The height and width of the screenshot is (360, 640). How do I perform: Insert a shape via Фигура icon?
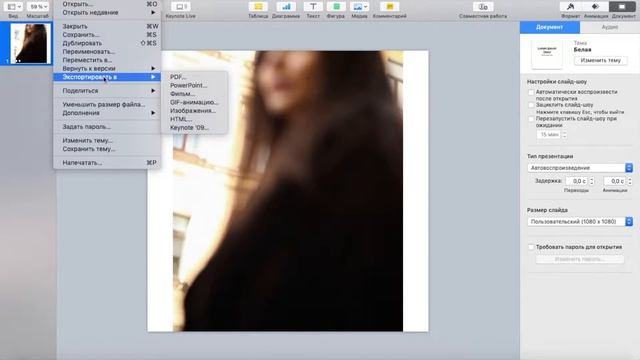click(x=336, y=7)
